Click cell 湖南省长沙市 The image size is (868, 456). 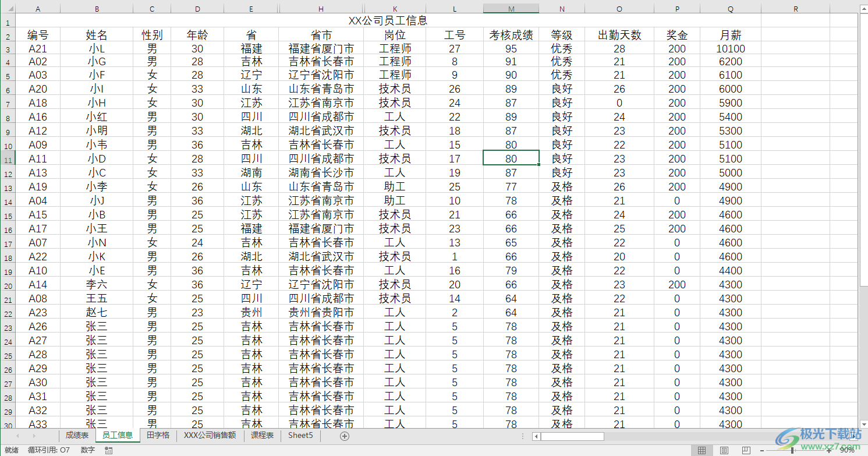(x=321, y=172)
